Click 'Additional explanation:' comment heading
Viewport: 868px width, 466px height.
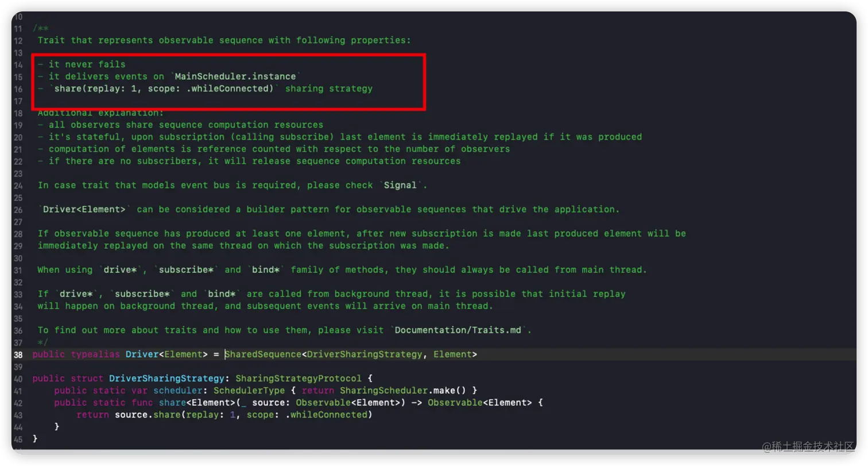[101, 113]
